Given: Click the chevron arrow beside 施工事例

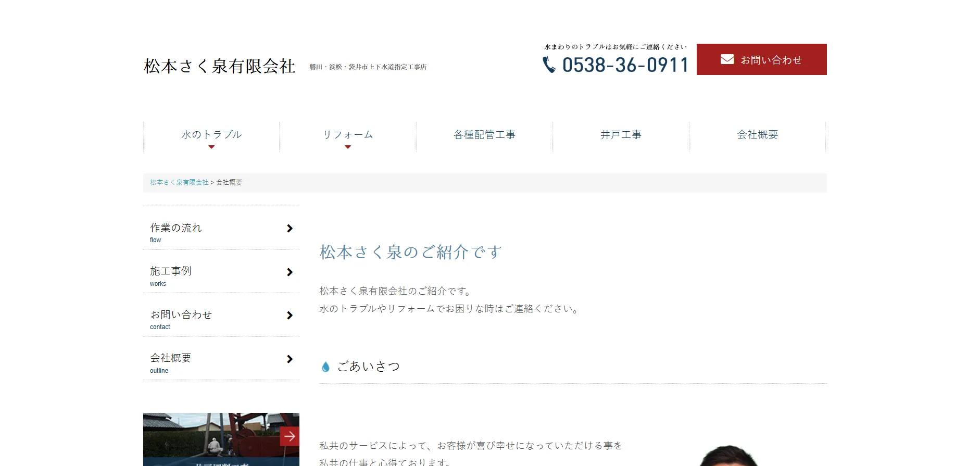Looking at the screenshot, I should tap(290, 272).
